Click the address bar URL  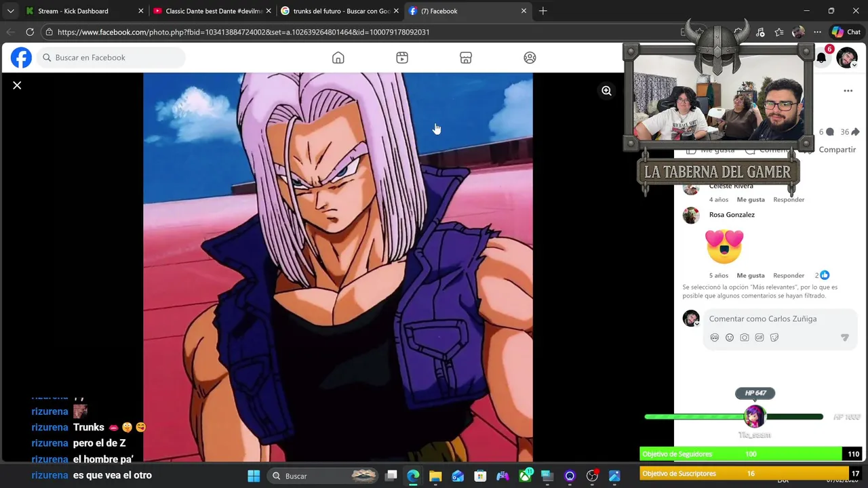coord(243,32)
